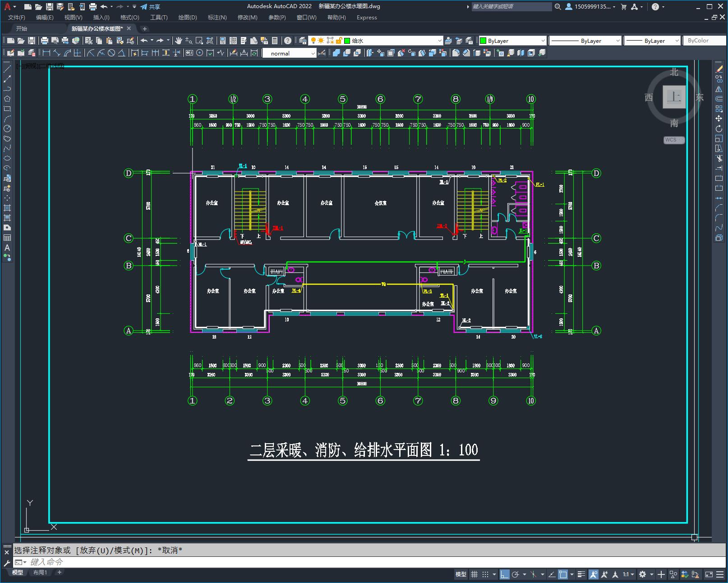The image size is (728, 583).
Task: Click the 模型 model tab
Action: [x=18, y=572]
